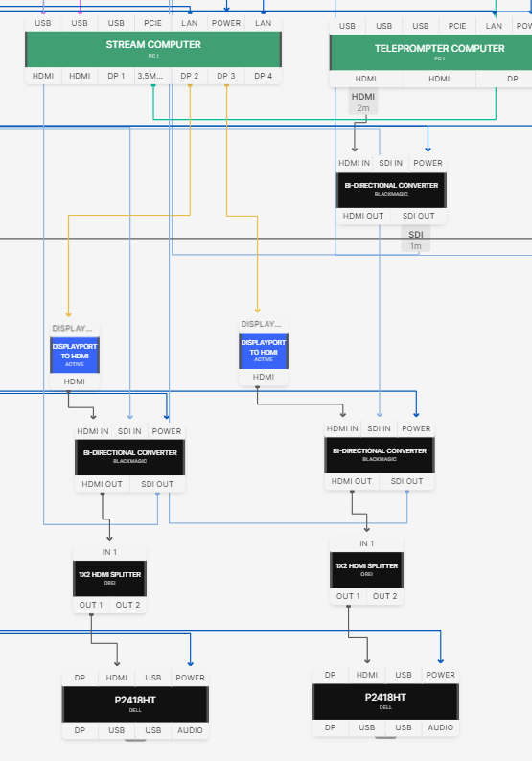Click HDMI OUT on converter below Teleprompter Computer

point(363,216)
